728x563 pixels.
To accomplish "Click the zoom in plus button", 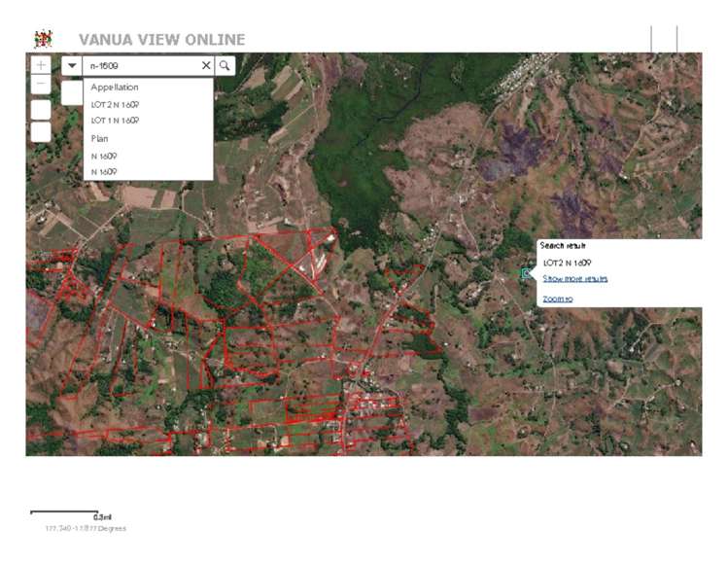I will tap(41, 65).
